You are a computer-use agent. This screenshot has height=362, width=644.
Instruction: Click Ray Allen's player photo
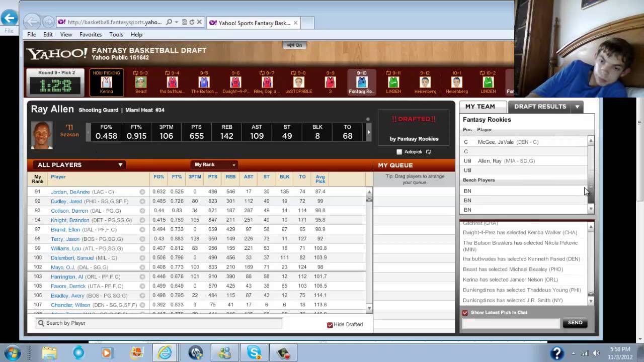tap(42, 134)
